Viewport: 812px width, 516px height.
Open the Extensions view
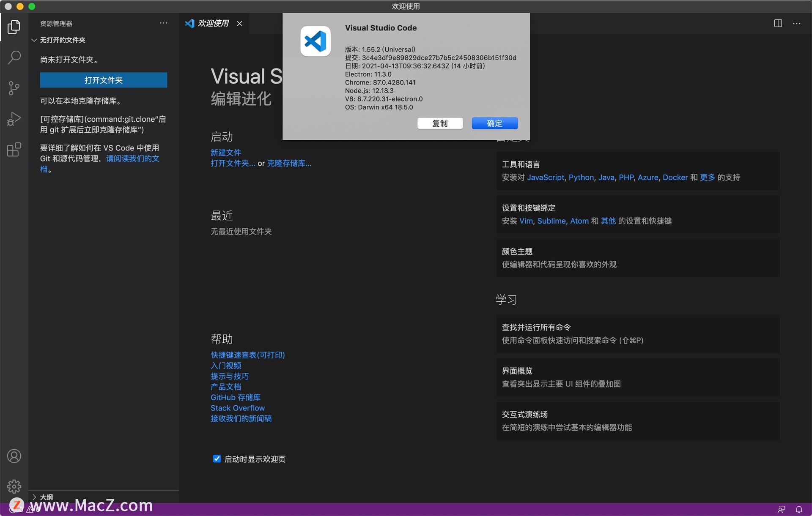pyautogui.click(x=14, y=150)
